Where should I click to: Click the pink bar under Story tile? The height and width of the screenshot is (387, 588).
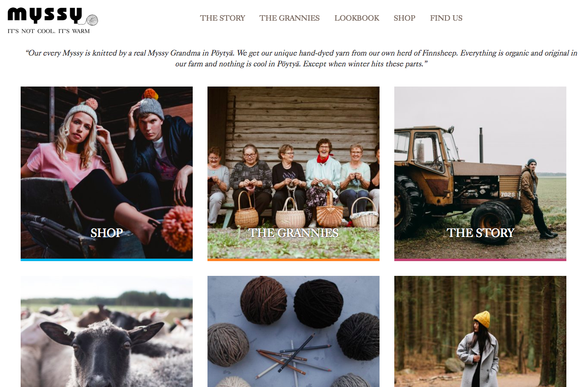[480, 260]
